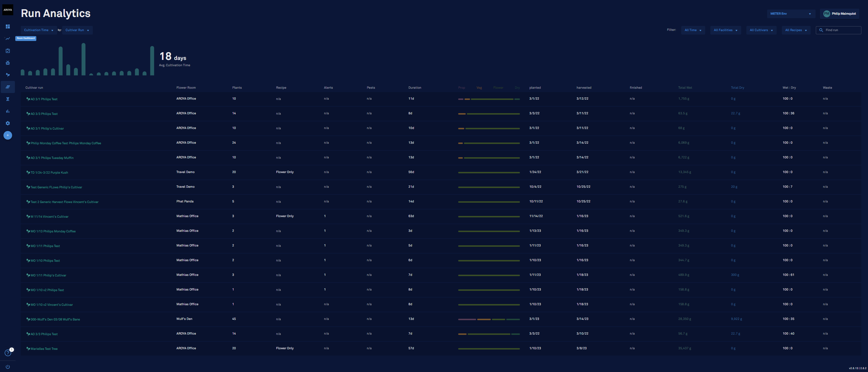
Task: Open the Room Dashboard trend-line icon
Action: pyautogui.click(x=8, y=39)
